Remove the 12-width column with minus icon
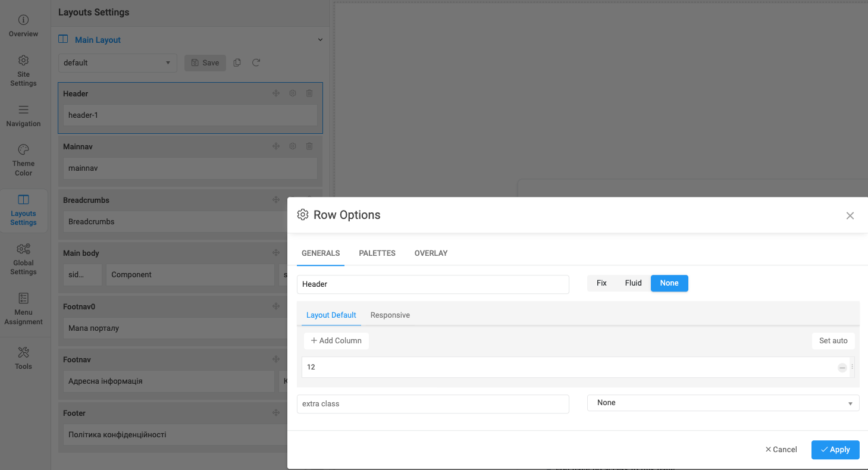 tap(842, 368)
